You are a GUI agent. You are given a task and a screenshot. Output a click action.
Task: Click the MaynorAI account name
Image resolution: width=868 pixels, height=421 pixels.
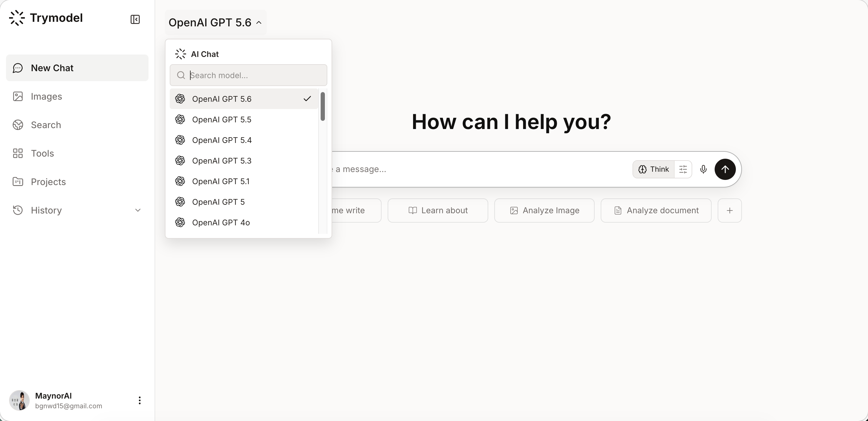(x=53, y=396)
